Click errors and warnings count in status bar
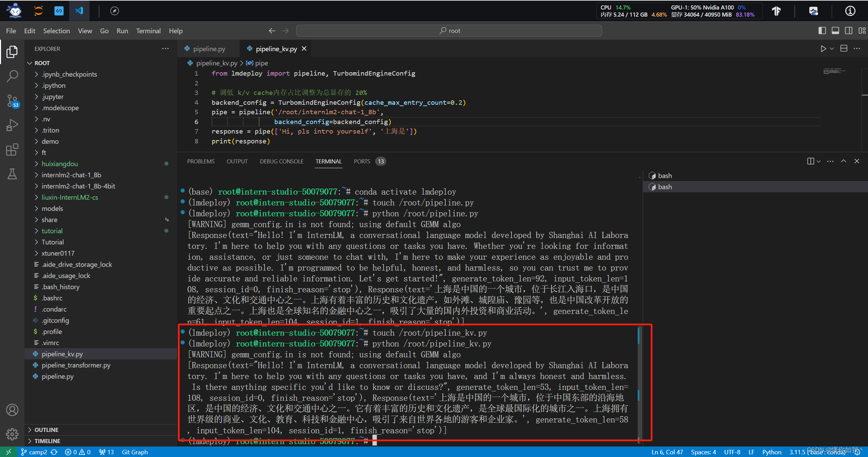 pyautogui.click(x=78, y=452)
